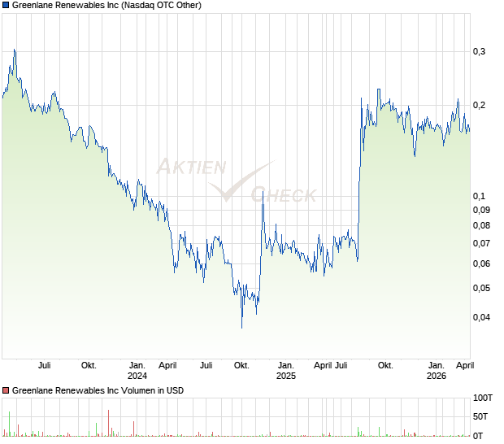The height and width of the screenshot is (444, 504).
Task: Click the 'Jan. 2025' time axis label
Action: (286, 371)
